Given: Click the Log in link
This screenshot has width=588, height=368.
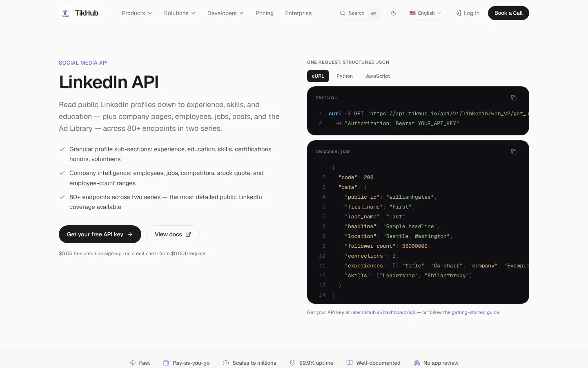Looking at the screenshot, I should coord(468,13).
